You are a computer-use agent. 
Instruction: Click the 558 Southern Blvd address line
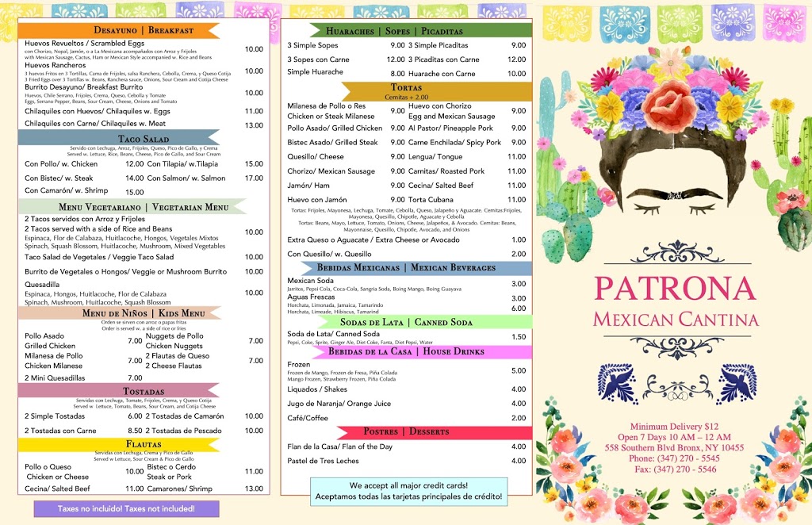point(674,447)
